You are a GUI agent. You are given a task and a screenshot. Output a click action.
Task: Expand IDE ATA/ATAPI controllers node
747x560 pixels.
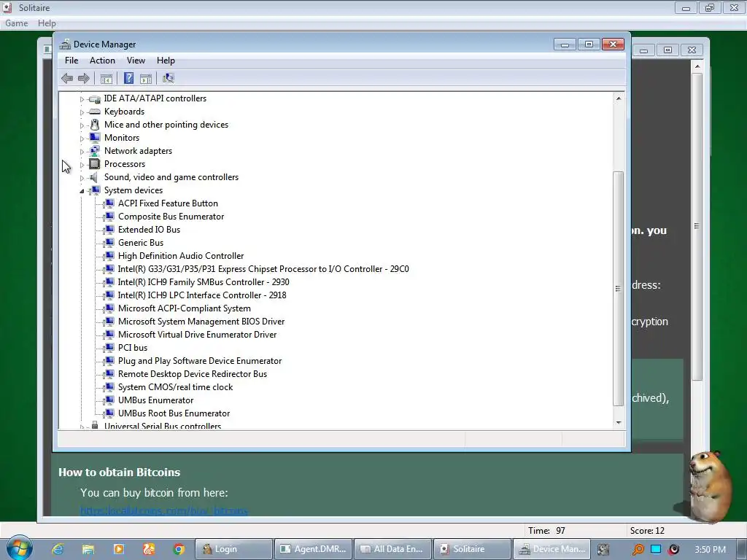[x=82, y=99]
